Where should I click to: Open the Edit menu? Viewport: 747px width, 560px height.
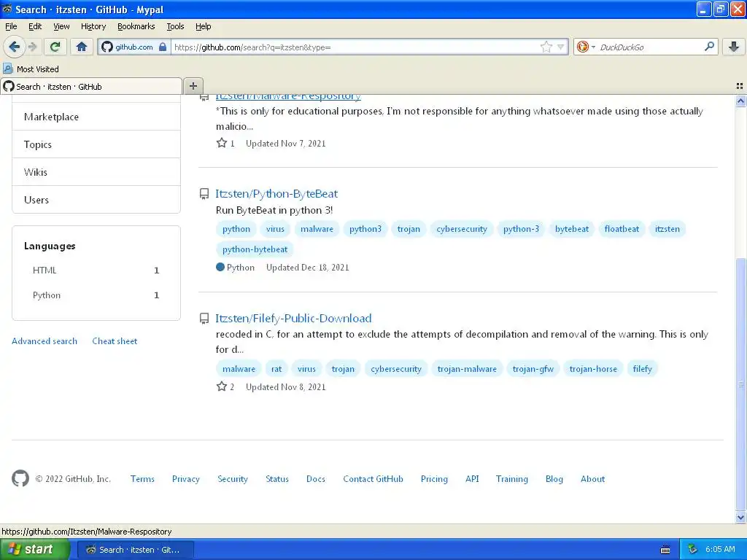(x=35, y=26)
